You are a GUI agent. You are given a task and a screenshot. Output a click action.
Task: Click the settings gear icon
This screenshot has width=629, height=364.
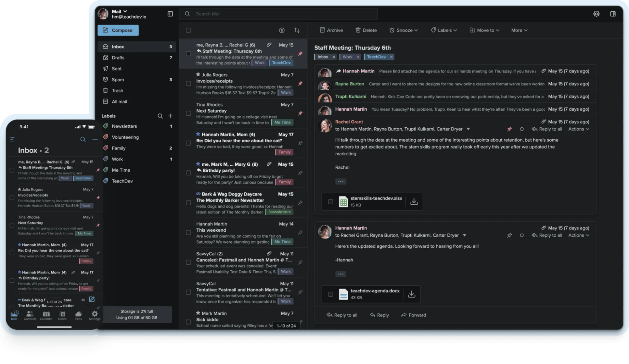[x=596, y=14]
